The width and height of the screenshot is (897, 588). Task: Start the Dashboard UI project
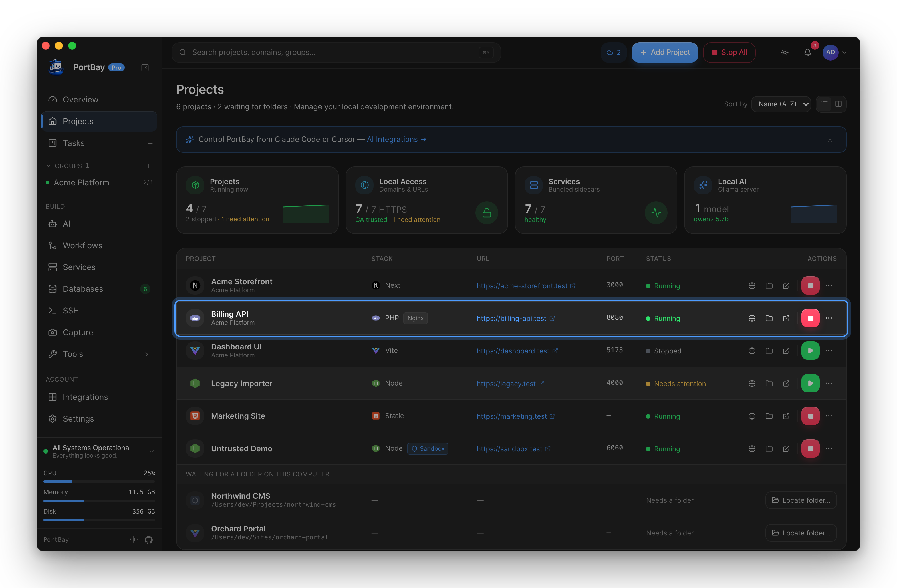pos(811,351)
